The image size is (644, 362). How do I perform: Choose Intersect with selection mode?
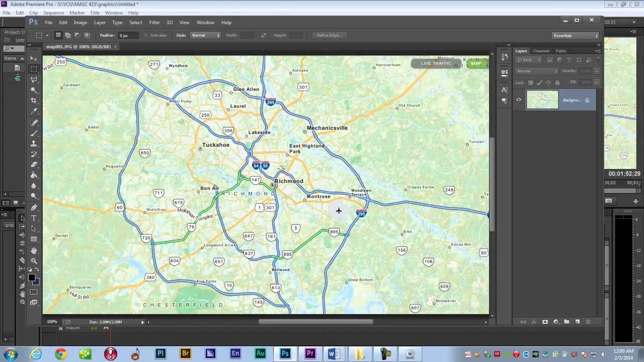coord(87,35)
